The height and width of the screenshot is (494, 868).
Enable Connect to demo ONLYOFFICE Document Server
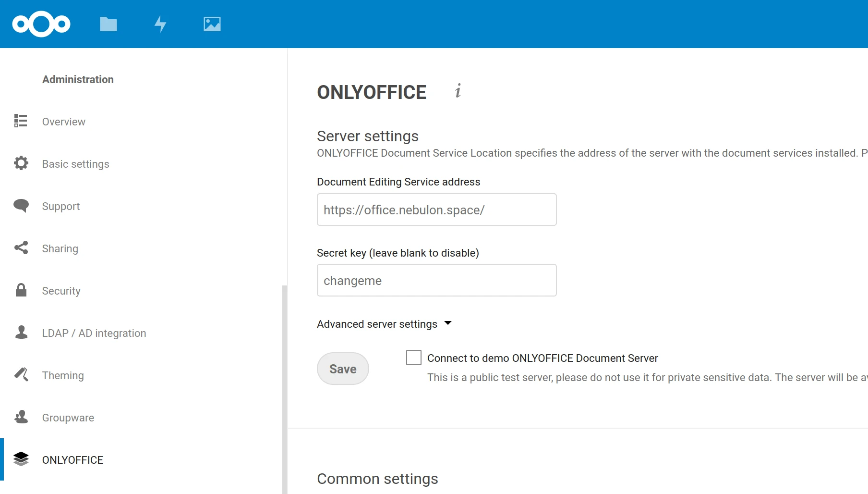click(x=413, y=358)
